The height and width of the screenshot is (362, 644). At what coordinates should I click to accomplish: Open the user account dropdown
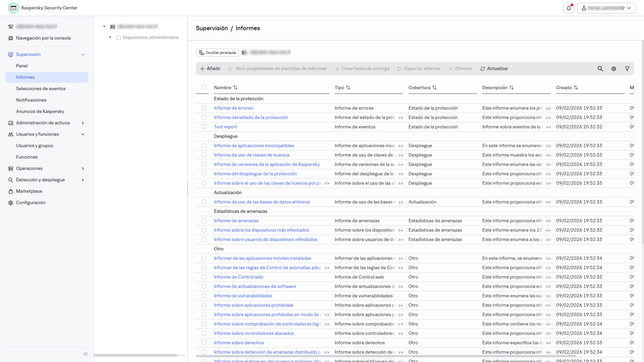(606, 8)
